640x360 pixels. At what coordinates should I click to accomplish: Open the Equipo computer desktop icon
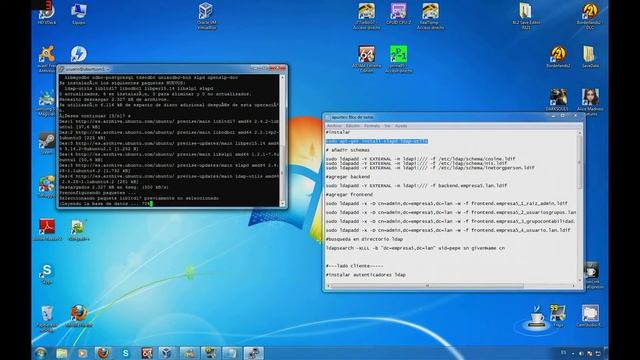(x=78, y=13)
